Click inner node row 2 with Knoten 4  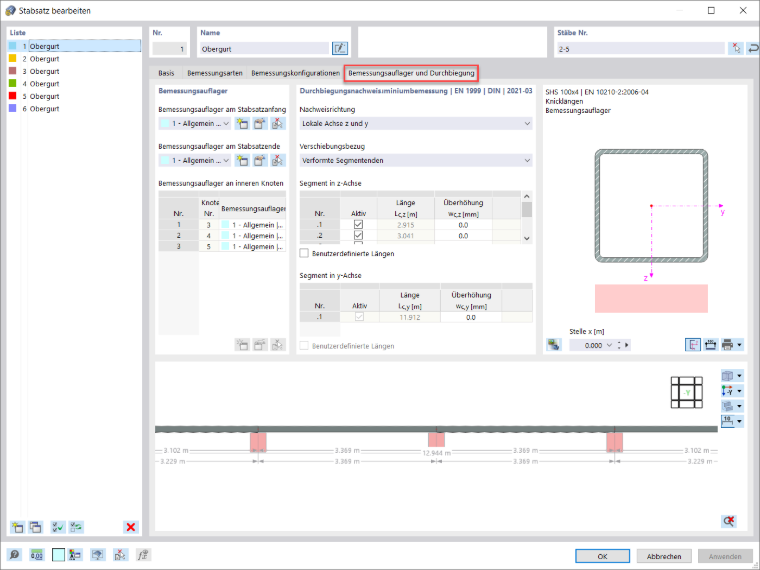222,236
